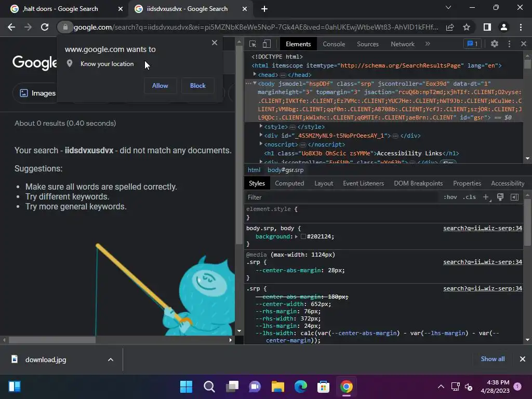532x399 pixels.
Task: Allow location access for google.com
Action: tap(160, 86)
